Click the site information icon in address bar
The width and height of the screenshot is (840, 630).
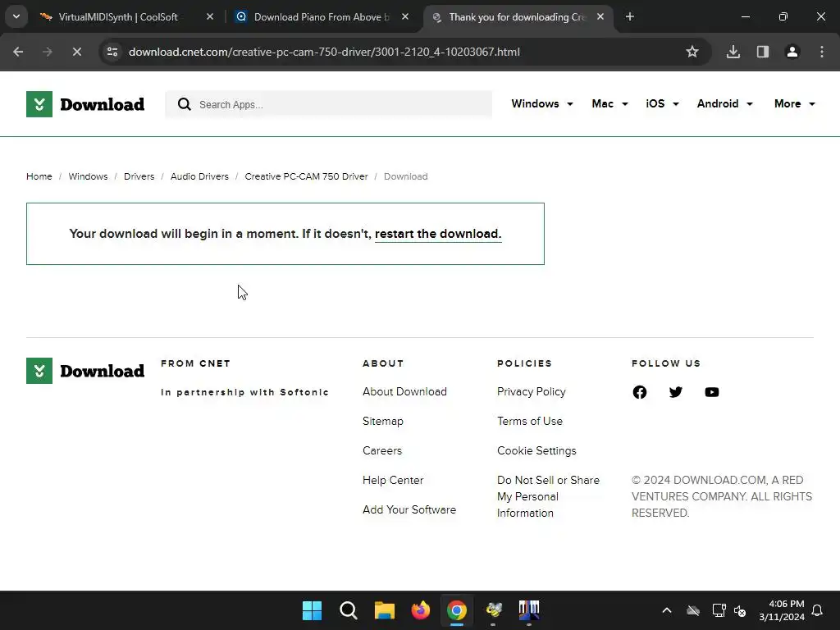112,52
